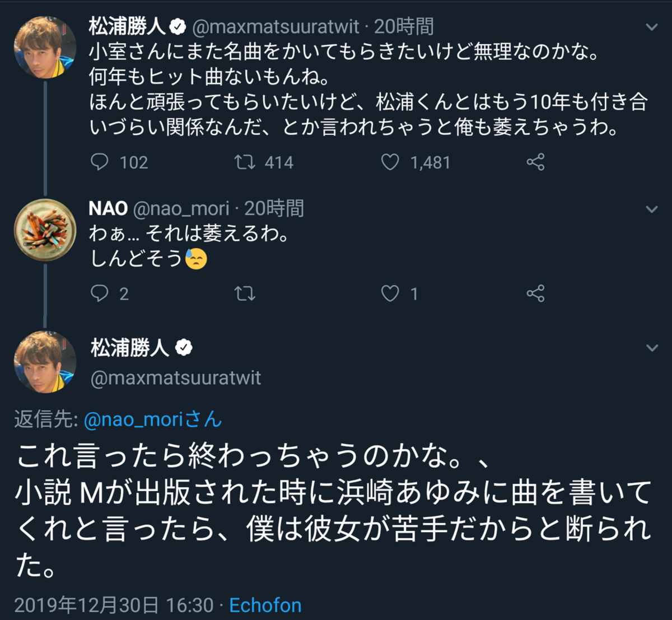The image size is (672, 620).
Task: Open 松浦勝人's profile picture in first tweet
Action: (x=45, y=48)
